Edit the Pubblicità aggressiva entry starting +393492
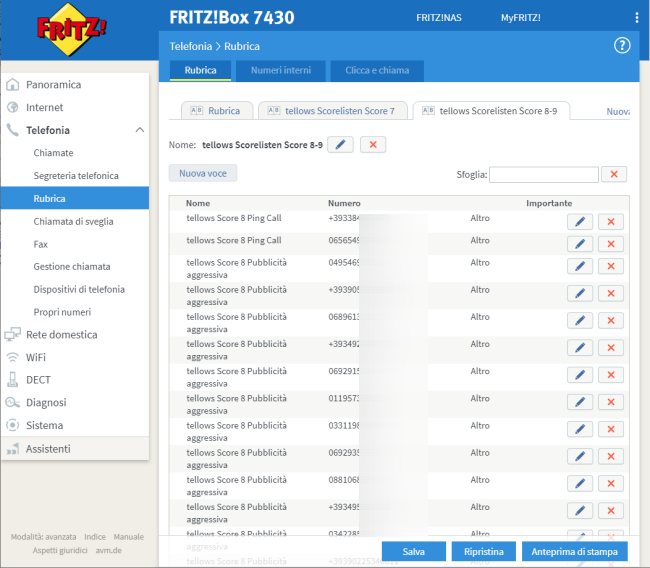The image size is (650, 568). 580,348
